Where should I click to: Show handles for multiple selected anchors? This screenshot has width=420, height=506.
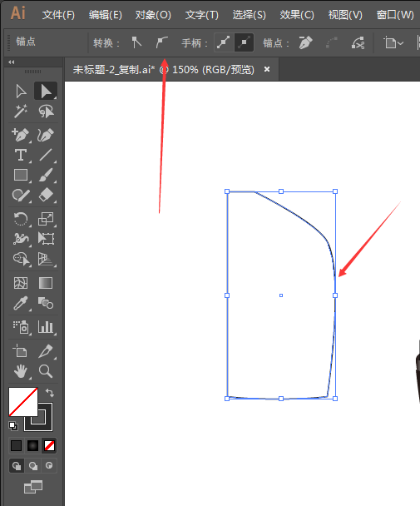224,42
